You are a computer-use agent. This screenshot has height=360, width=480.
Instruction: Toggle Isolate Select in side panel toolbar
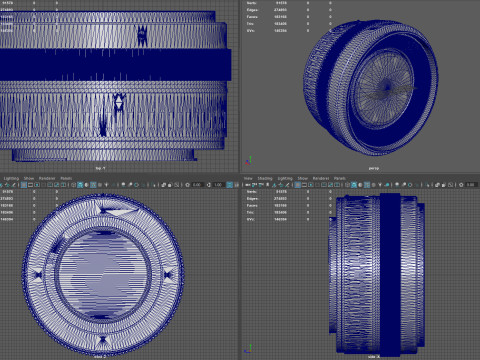pos(428,184)
